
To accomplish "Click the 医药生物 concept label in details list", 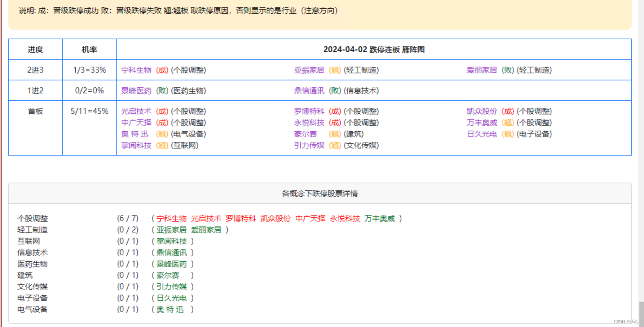I will [32, 264].
